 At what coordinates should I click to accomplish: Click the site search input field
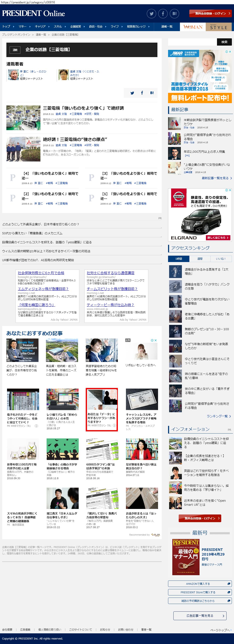point(192,42)
